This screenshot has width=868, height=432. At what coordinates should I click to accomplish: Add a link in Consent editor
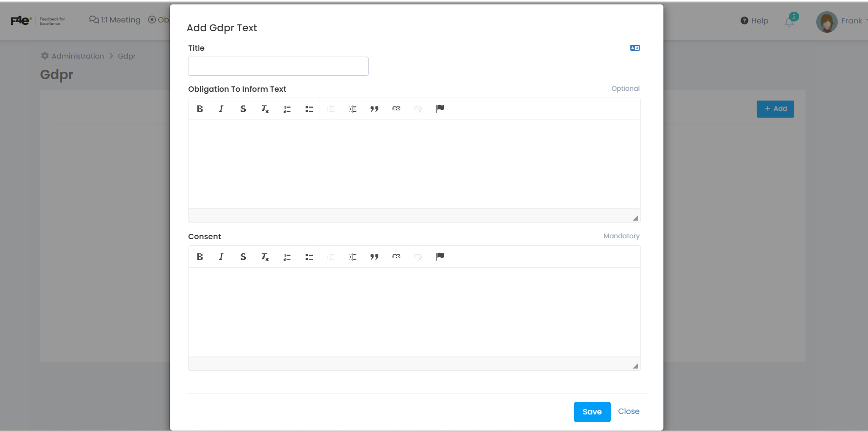396,257
